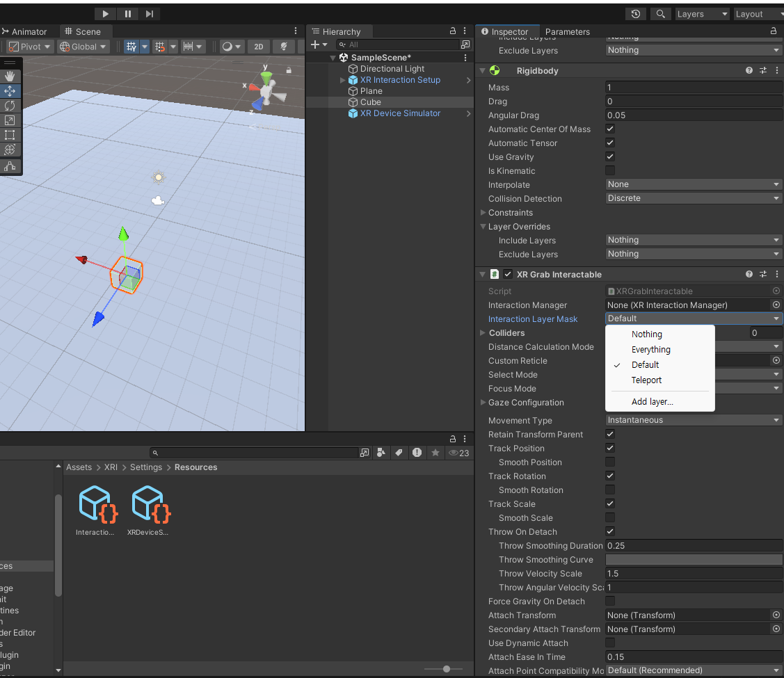Collapse the SampleScene tree node

coord(333,58)
